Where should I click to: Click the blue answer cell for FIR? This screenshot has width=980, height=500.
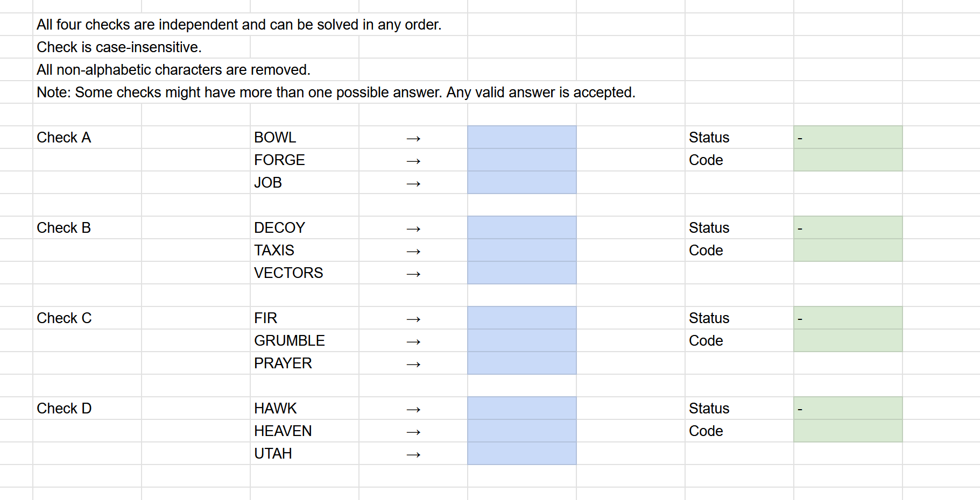pyautogui.click(x=521, y=318)
